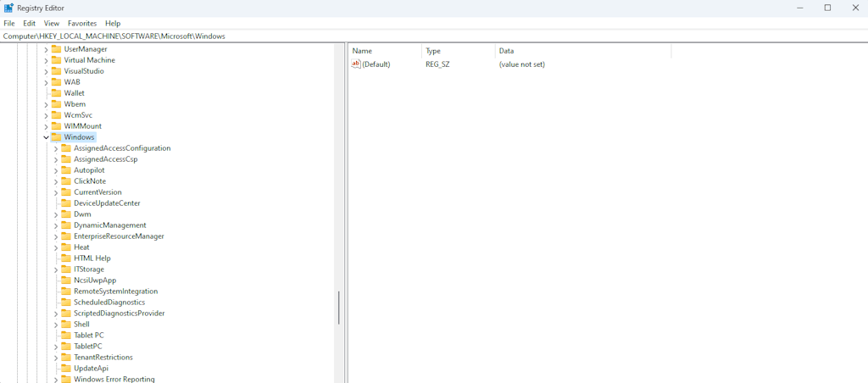
Task: Select the Shell key label
Action: point(81,325)
